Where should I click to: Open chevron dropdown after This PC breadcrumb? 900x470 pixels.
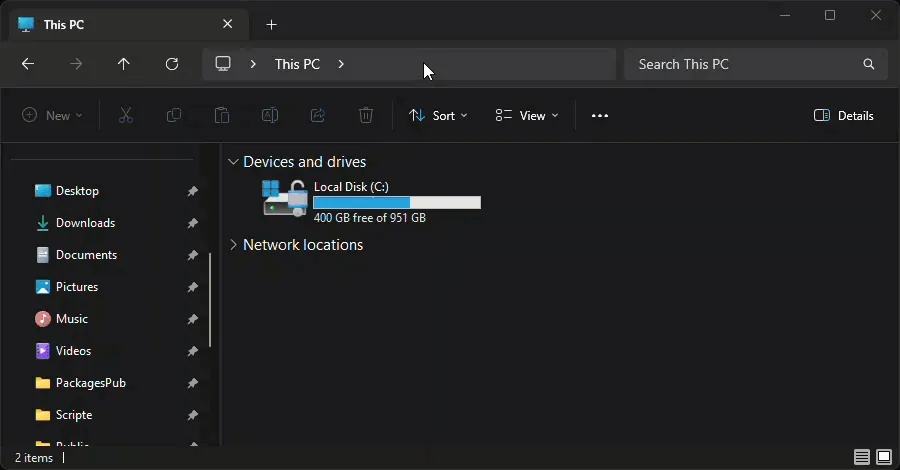pos(341,64)
